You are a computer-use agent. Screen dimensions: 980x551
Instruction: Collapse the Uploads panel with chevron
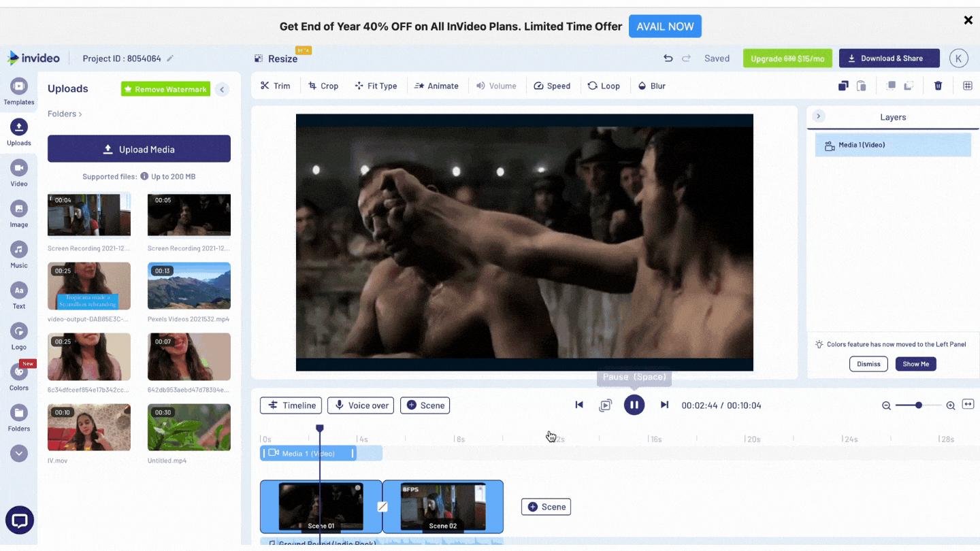click(222, 89)
